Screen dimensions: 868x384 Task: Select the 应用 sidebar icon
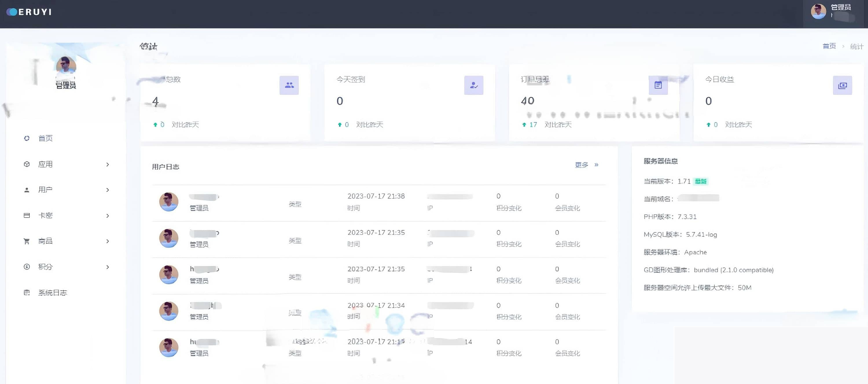27,164
